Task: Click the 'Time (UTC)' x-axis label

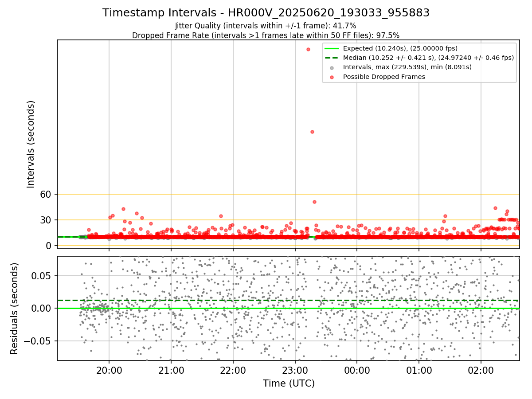Action: tap(289, 383)
